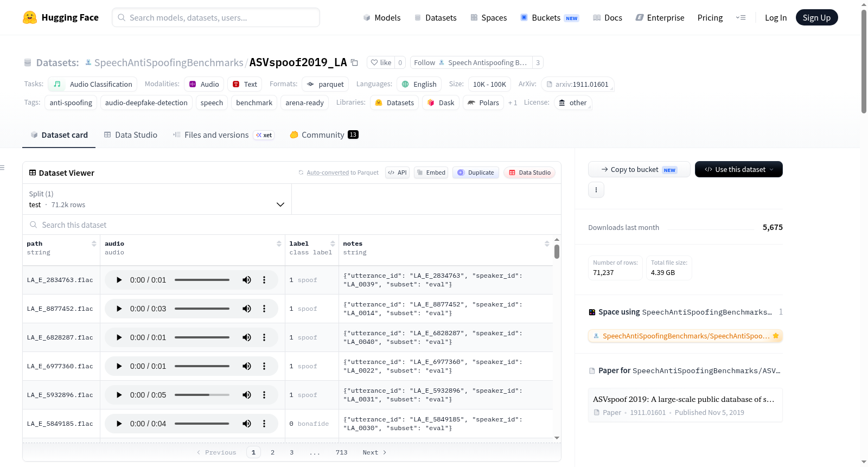Open the Data Studio tab
The height and width of the screenshot is (467, 868).
pos(131,135)
